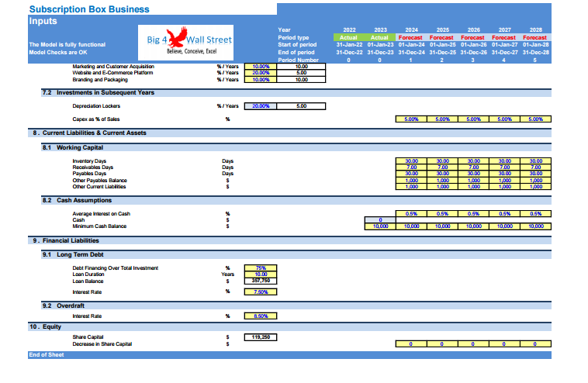Edit Other Current Liabilities for 2027
Screen dimensions: 588x383
(x=504, y=187)
